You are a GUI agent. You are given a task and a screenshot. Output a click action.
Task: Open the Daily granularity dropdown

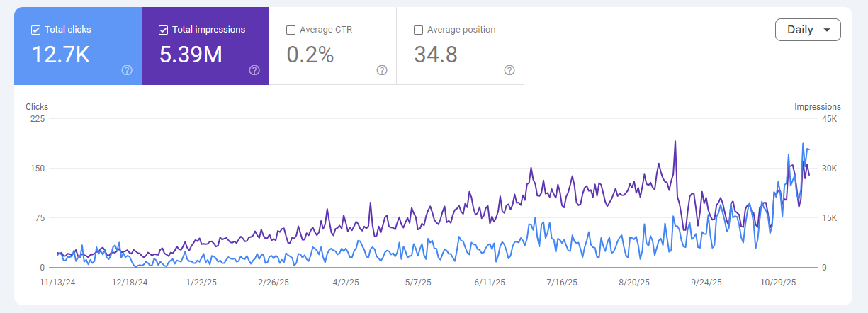pyautogui.click(x=808, y=30)
